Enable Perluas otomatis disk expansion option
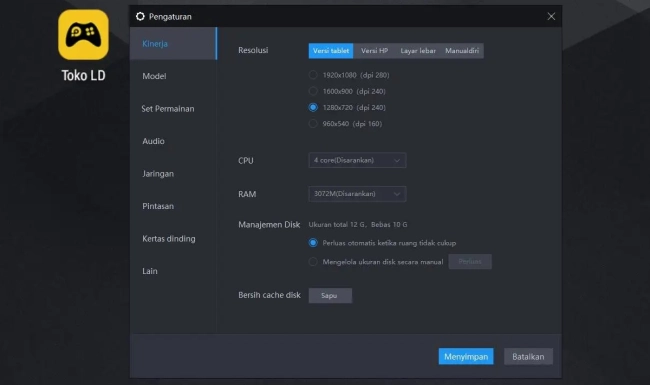Image resolution: width=650 pixels, height=385 pixels. pos(313,243)
